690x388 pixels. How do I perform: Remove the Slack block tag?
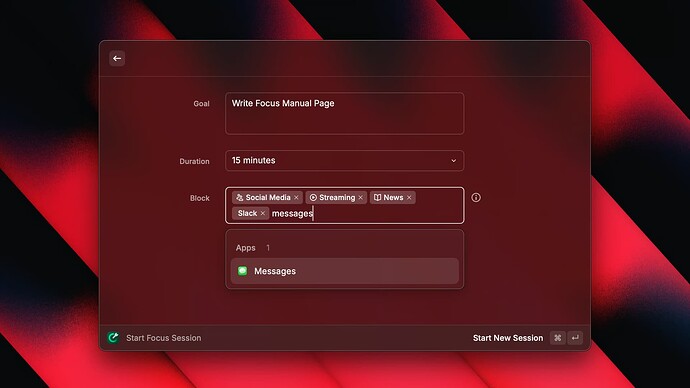tap(263, 213)
